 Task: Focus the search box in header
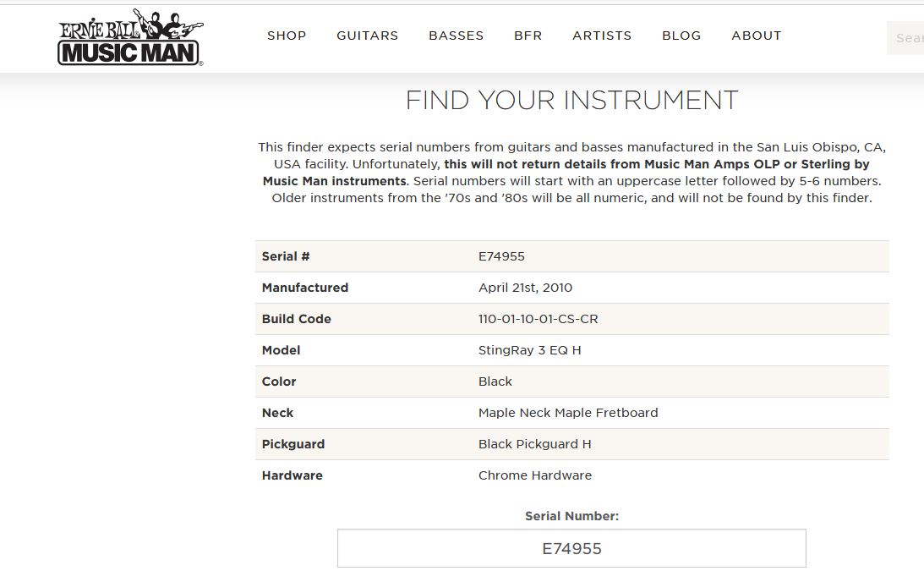point(905,38)
